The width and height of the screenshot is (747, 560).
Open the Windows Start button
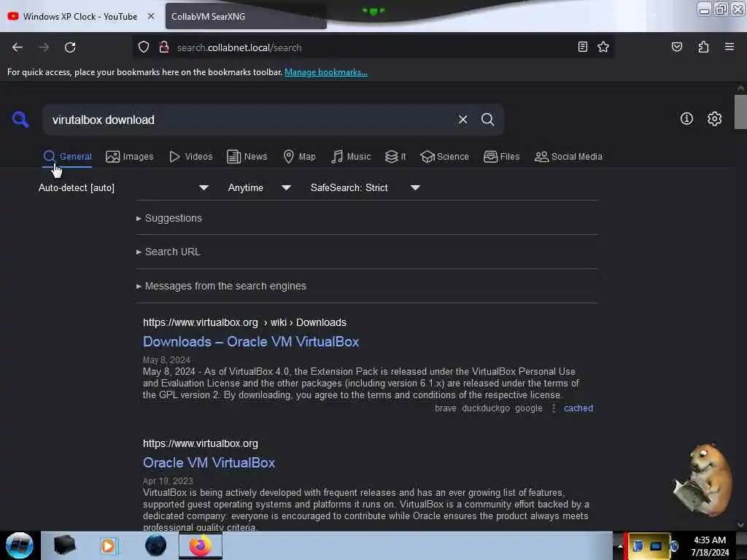(x=20, y=545)
